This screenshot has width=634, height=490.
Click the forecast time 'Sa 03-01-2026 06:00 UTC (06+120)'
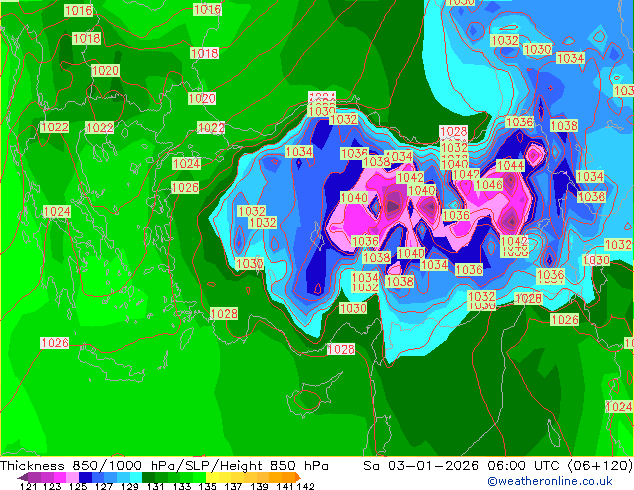(x=498, y=466)
